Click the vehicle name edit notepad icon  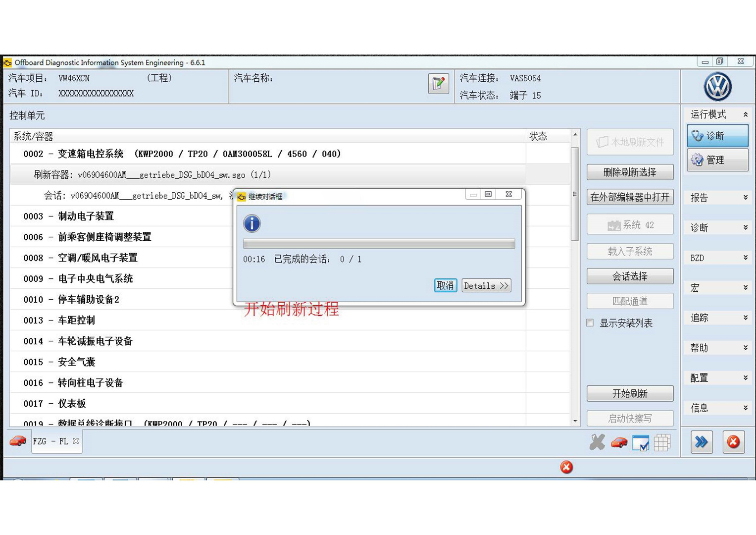[x=438, y=83]
